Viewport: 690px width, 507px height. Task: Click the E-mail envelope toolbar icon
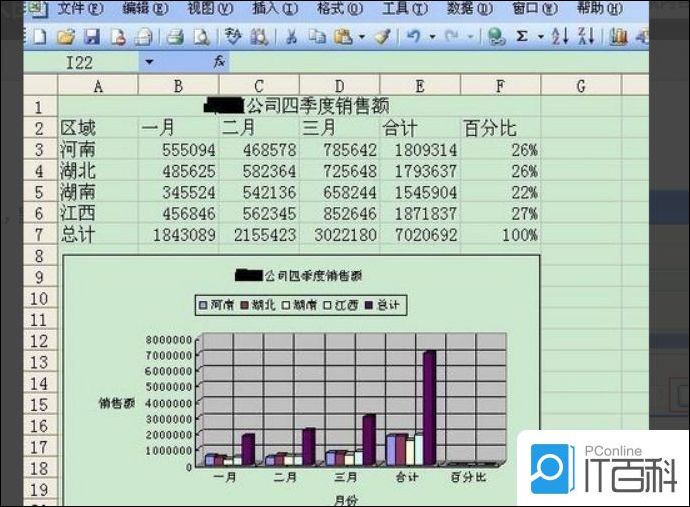[x=143, y=37]
